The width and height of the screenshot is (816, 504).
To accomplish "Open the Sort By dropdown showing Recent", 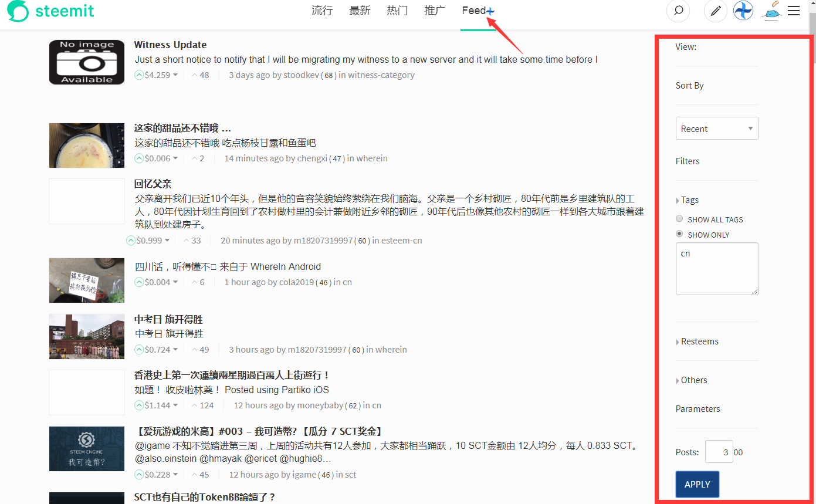I will 717,128.
